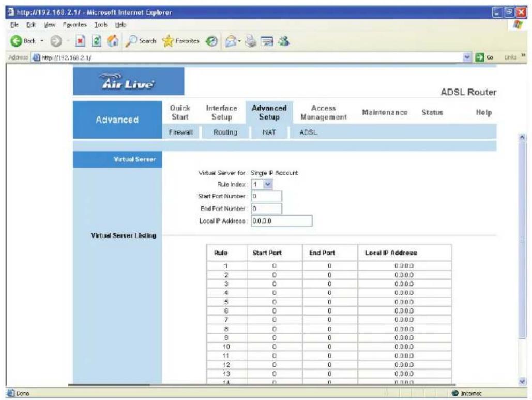Click the Virtual Server section header
This screenshot has height=400, width=532.
click(117, 159)
